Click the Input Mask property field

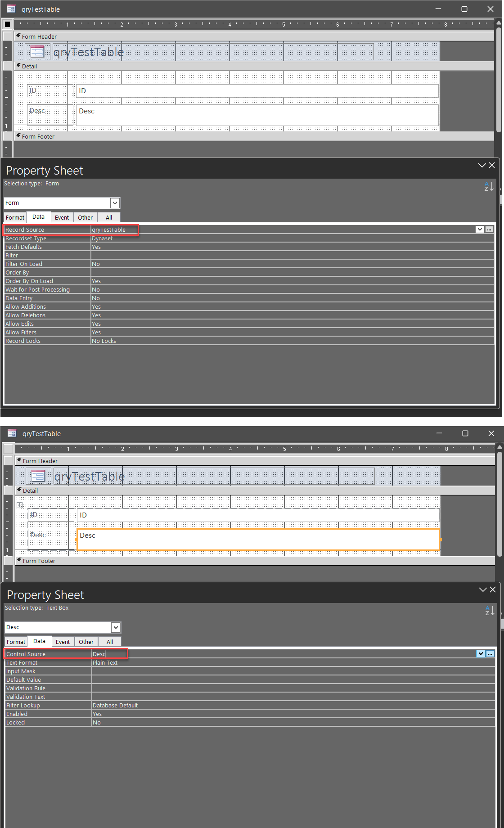(x=293, y=671)
